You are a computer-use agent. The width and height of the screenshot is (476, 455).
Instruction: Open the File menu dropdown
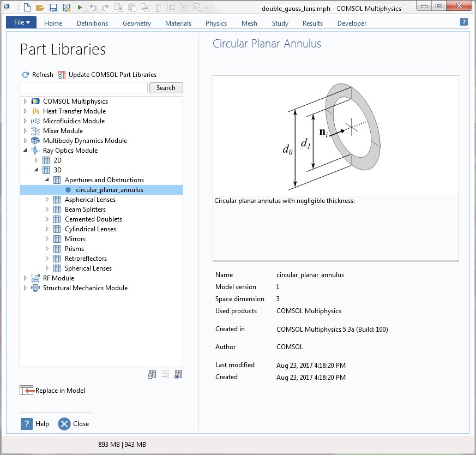tap(21, 22)
